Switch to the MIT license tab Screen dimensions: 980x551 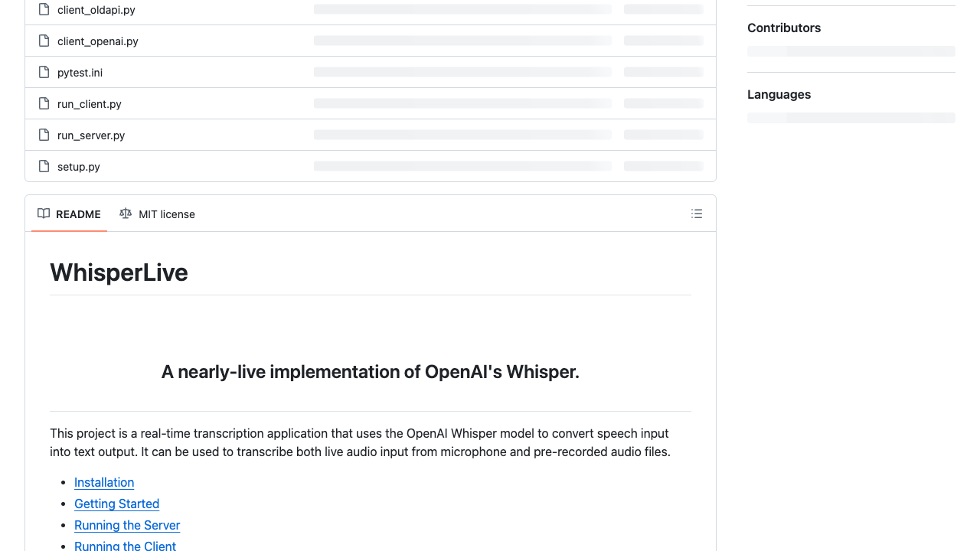pyautogui.click(x=157, y=214)
